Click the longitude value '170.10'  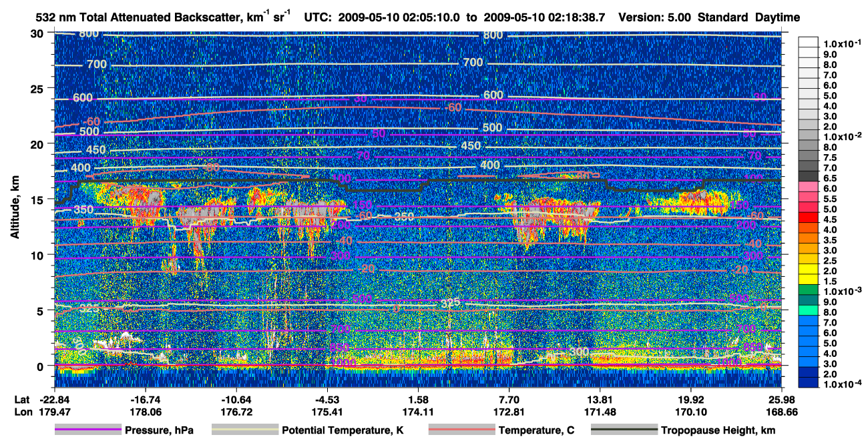coord(691,412)
